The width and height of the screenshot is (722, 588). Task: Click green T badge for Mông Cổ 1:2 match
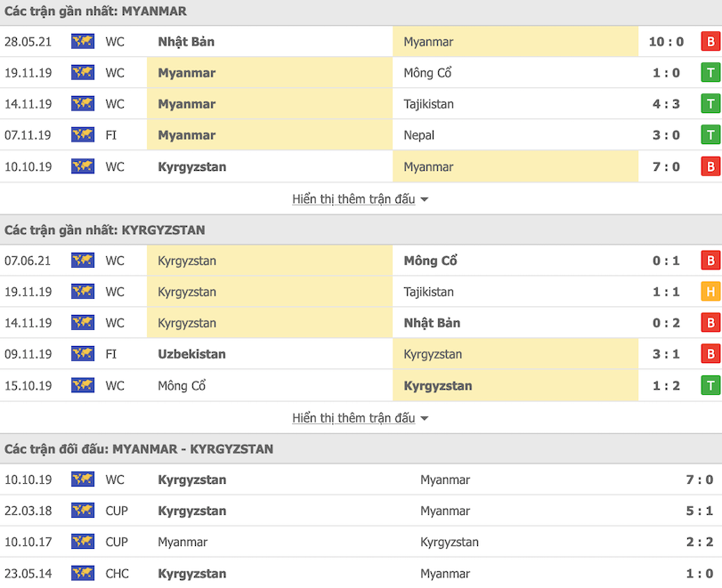(x=710, y=386)
